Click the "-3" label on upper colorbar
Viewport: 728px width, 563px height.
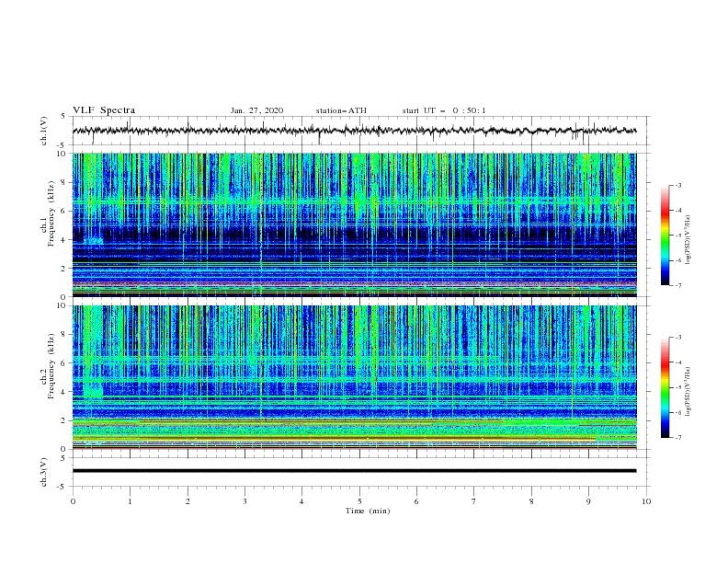[677, 185]
